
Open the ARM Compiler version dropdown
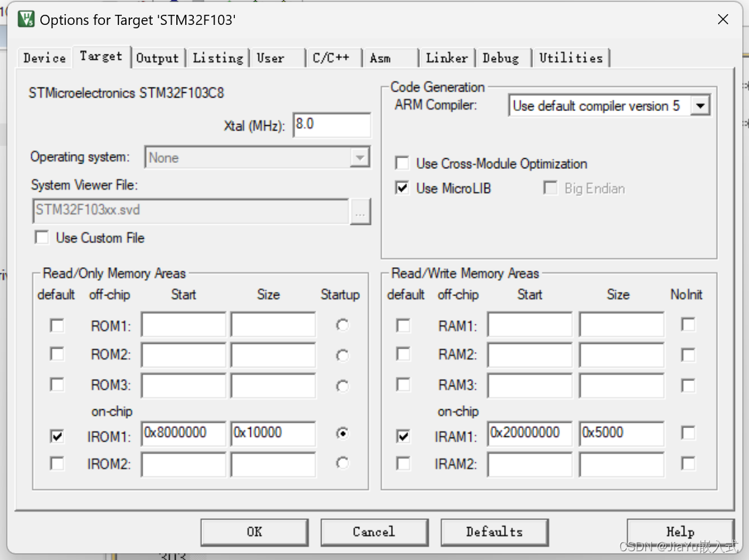[x=701, y=106]
